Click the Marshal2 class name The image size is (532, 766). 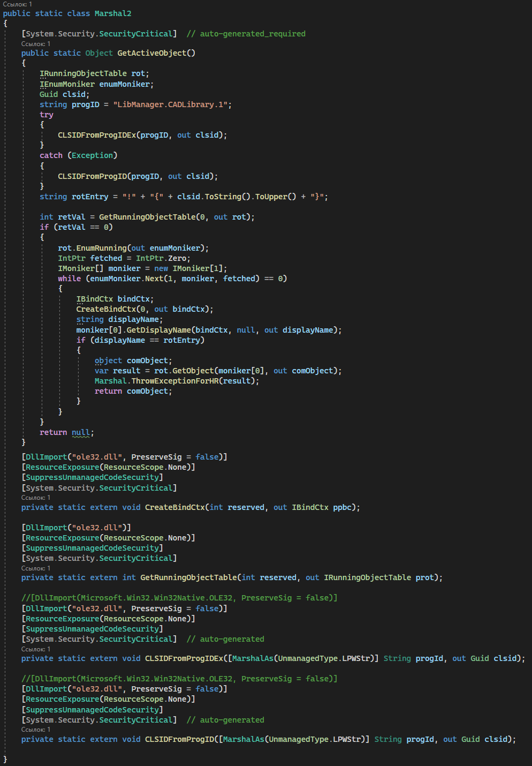coord(113,13)
